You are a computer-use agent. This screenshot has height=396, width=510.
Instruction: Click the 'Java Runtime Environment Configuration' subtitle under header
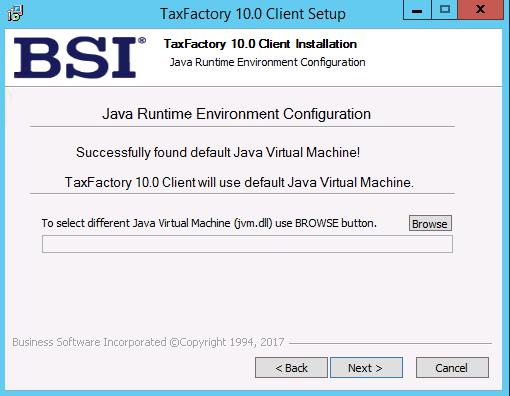point(268,62)
